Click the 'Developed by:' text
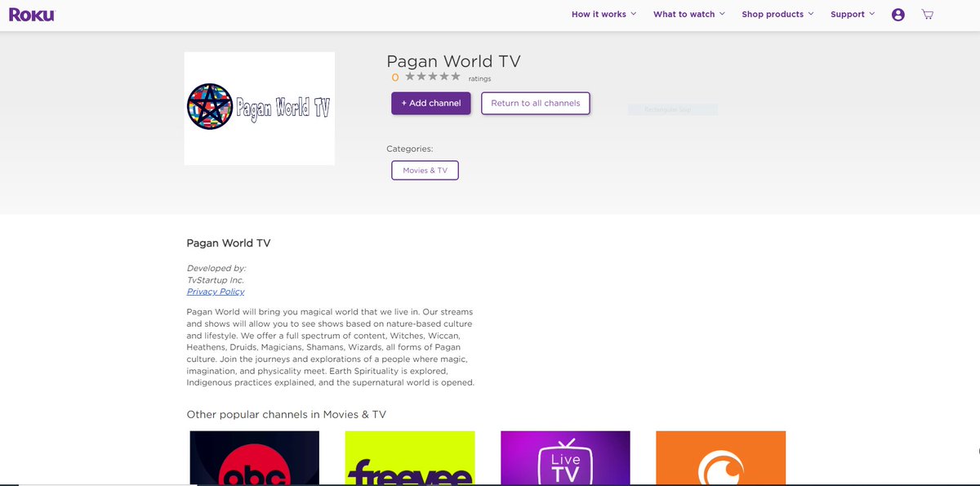The image size is (980, 486). pos(216,268)
